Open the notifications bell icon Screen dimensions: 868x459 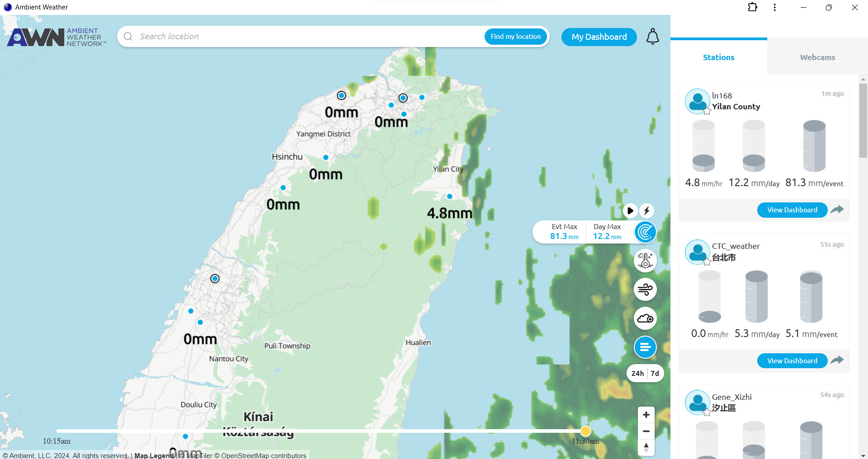pyautogui.click(x=652, y=37)
